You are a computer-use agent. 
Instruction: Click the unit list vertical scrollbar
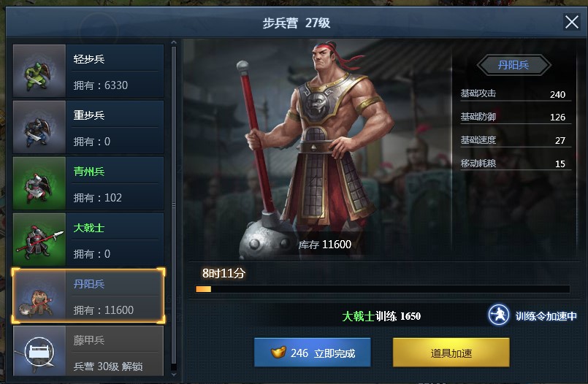(174, 205)
